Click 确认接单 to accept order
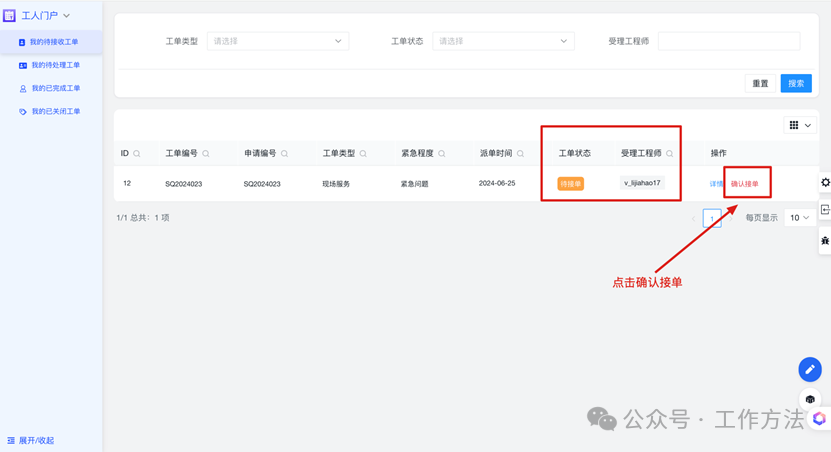 tap(745, 184)
